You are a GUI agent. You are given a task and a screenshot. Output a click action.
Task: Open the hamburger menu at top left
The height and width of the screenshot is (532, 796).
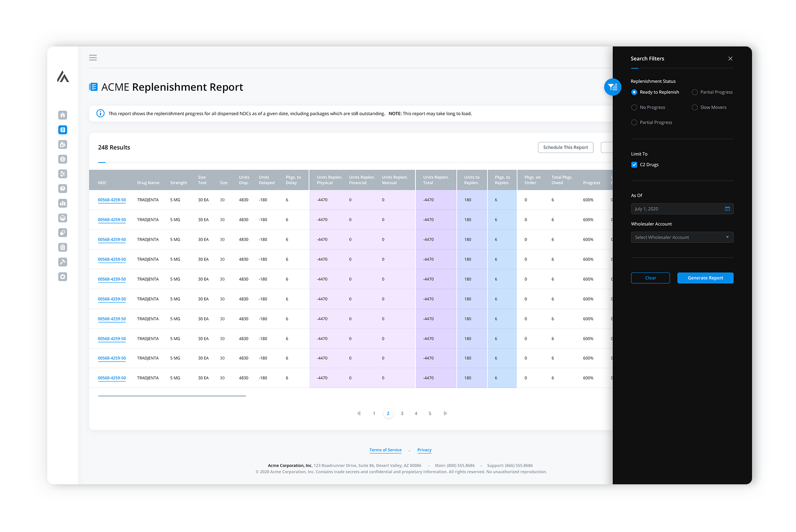[93, 58]
